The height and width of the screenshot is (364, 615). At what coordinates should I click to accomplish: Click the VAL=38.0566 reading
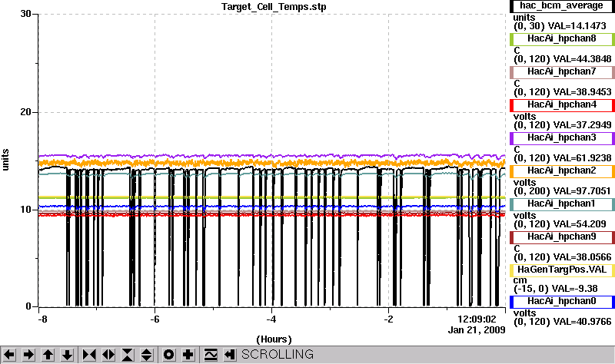coord(582,257)
